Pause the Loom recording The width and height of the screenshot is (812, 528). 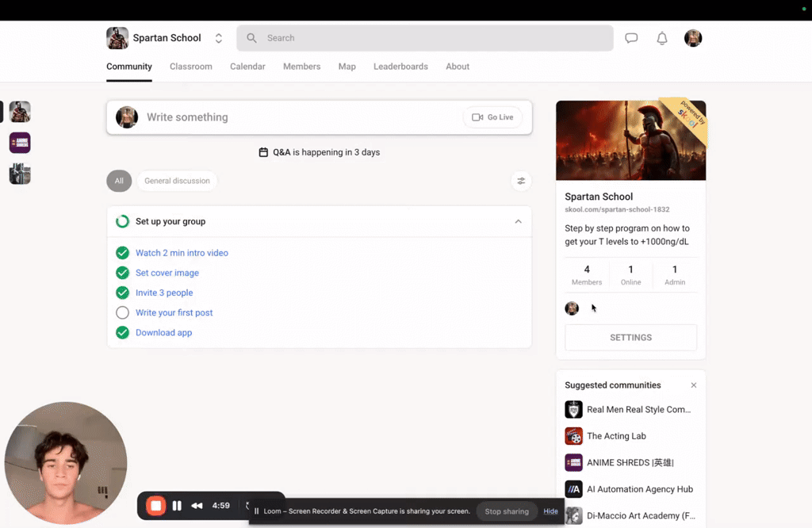pyautogui.click(x=177, y=506)
